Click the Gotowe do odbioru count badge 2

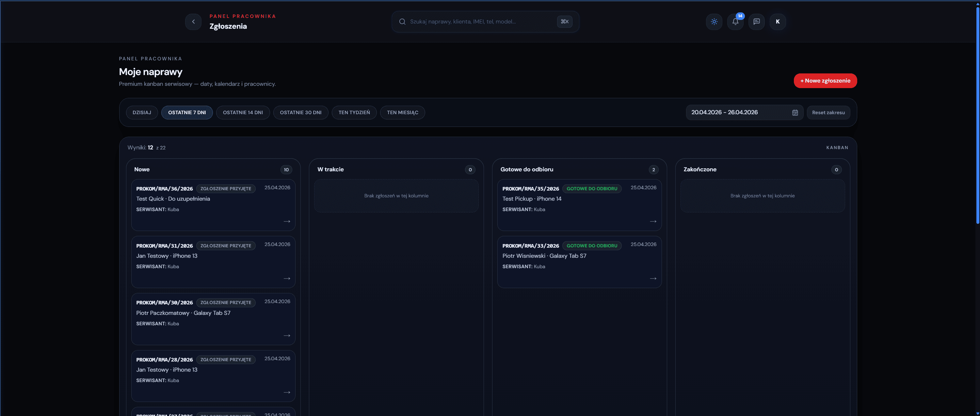(653, 170)
